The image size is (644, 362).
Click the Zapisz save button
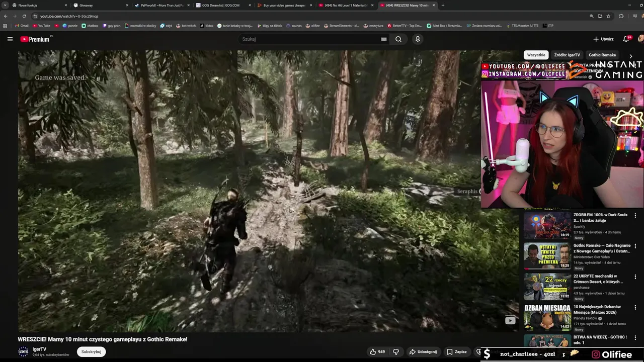coord(457,352)
